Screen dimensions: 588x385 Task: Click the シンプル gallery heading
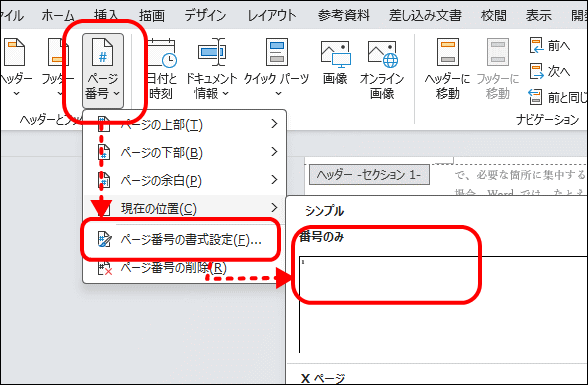point(324,211)
